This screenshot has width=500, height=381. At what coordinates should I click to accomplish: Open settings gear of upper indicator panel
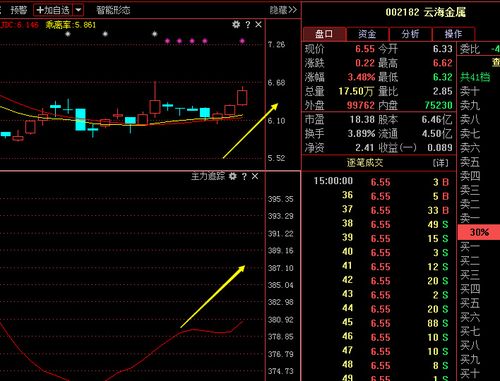pyautogui.click(x=236, y=24)
